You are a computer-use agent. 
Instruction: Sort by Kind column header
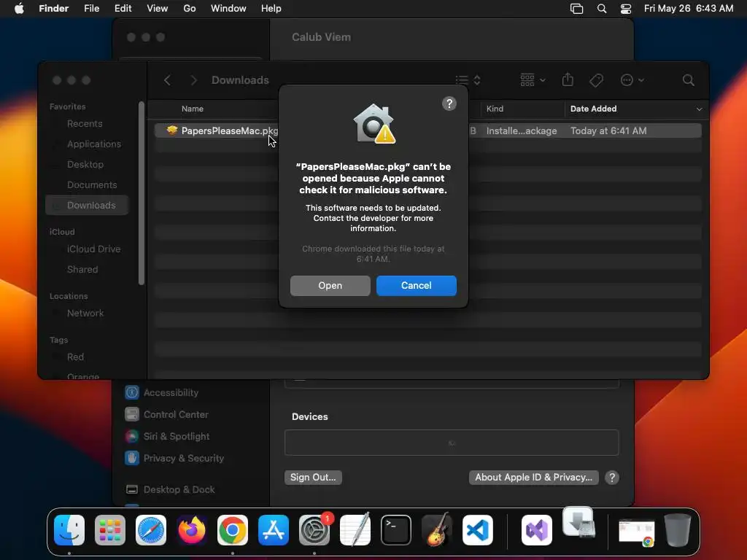[x=495, y=109]
